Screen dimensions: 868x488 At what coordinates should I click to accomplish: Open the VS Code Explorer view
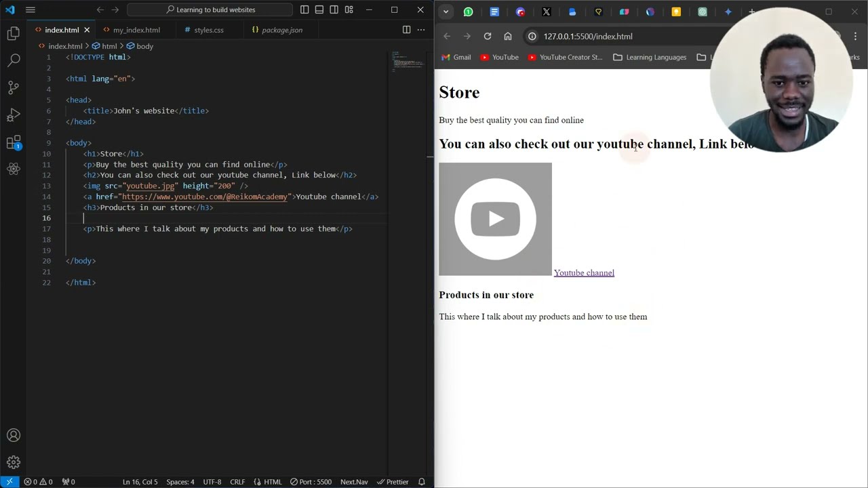click(x=14, y=33)
